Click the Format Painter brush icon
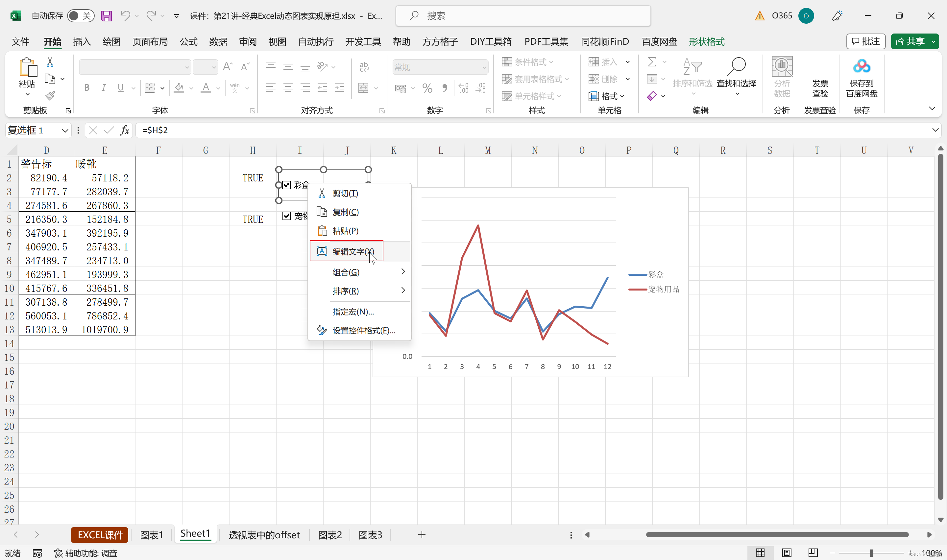Viewport: 947px width, 560px height. coord(50,96)
